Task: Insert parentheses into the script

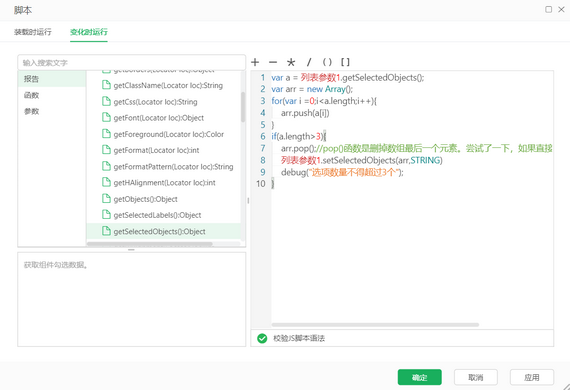Action: 327,62
